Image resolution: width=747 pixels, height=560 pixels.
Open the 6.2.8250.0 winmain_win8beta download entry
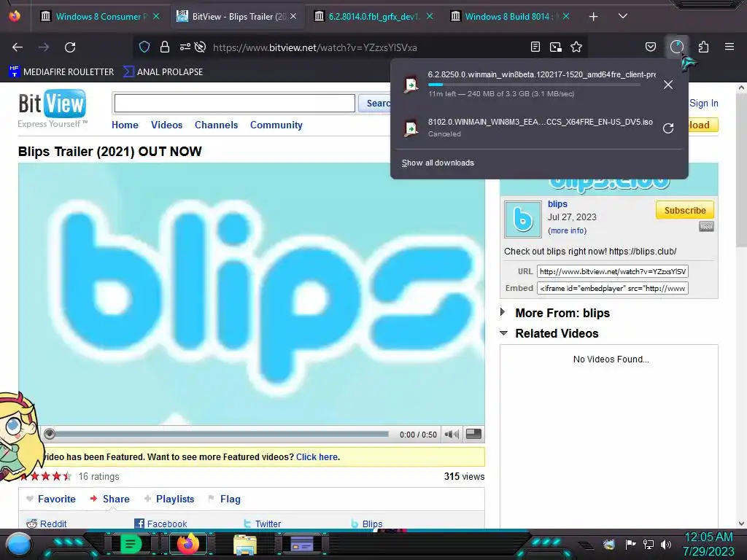528,85
